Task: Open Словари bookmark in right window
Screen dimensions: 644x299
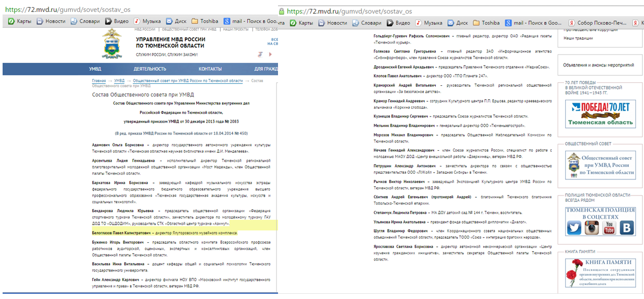Action: [367, 23]
